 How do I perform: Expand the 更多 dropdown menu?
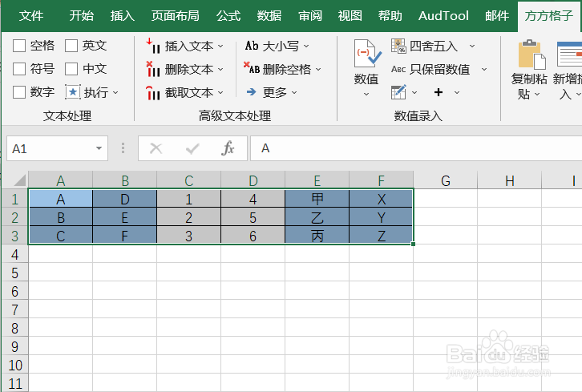click(273, 93)
